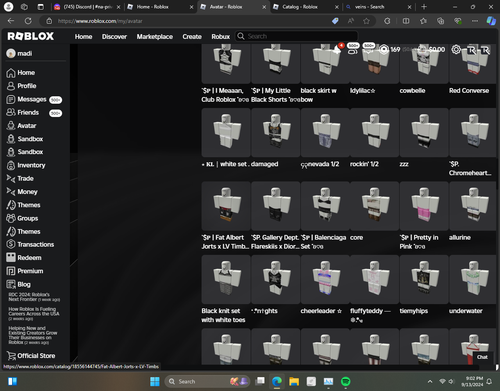
Task: Open Home in the left sidebar
Action: (x=21, y=73)
